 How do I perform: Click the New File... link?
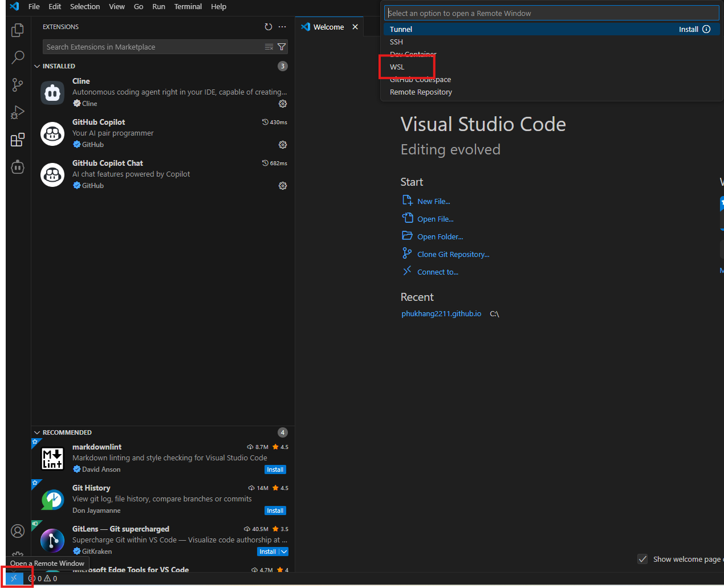point(433,201)
